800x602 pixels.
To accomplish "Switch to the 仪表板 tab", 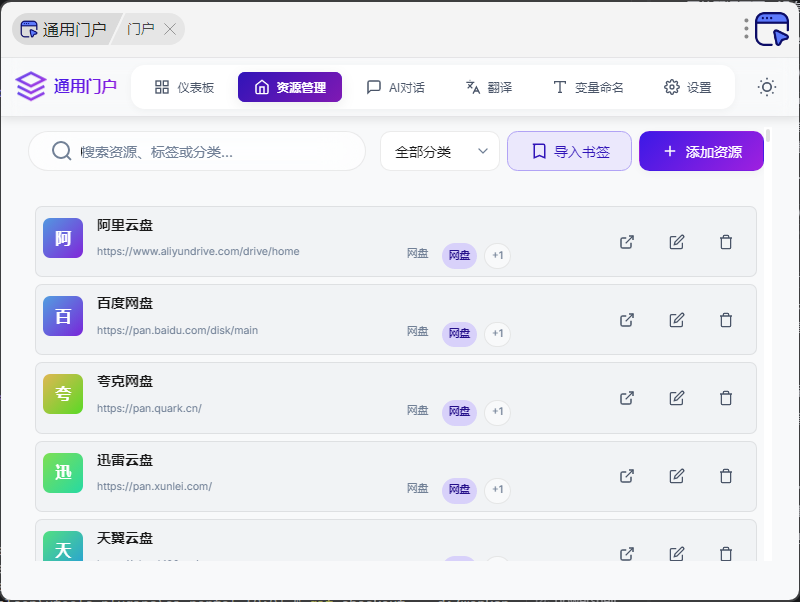I will pyautogui.click(x=185, y=88).
